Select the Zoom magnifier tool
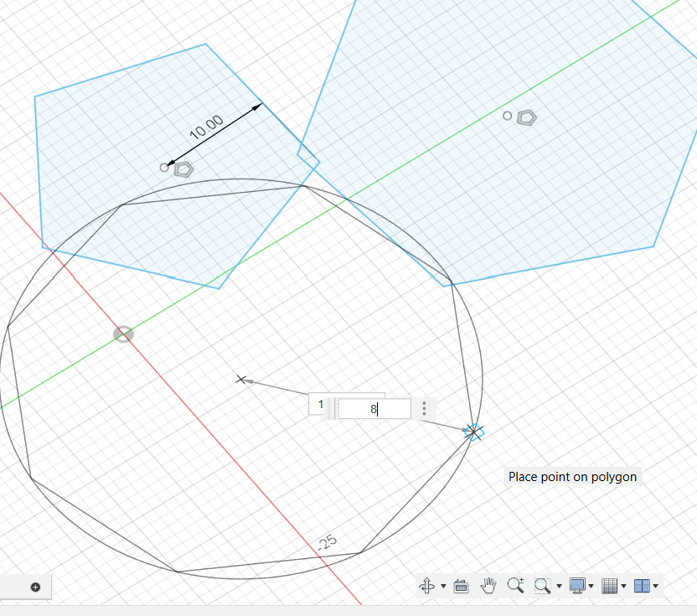Image resolution: width=697 pixels, height=616 pixels. coord(516,585)
